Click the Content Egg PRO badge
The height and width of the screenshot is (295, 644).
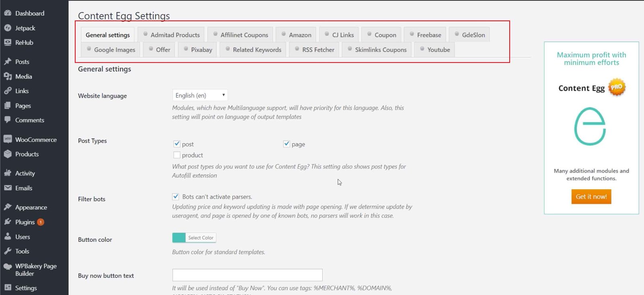coord(617,87)
